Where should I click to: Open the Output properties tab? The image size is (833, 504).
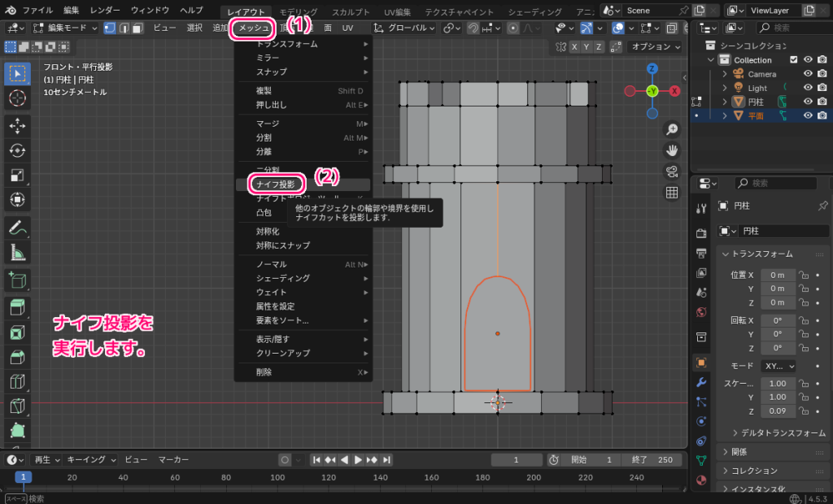700,254
